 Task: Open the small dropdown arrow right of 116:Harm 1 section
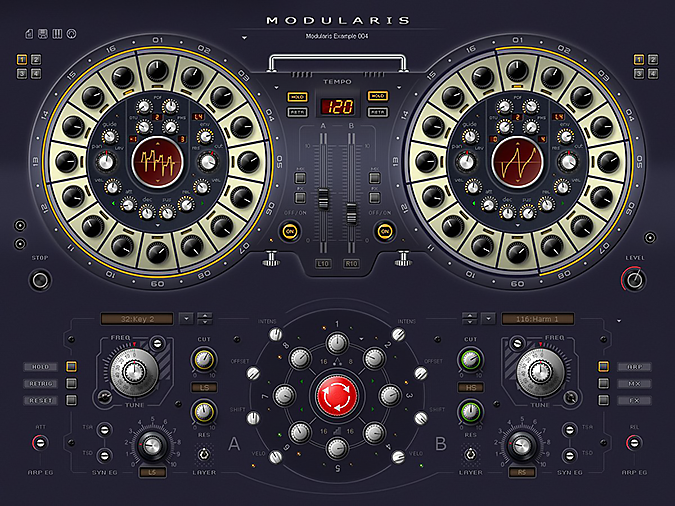[x=619, y=321]
